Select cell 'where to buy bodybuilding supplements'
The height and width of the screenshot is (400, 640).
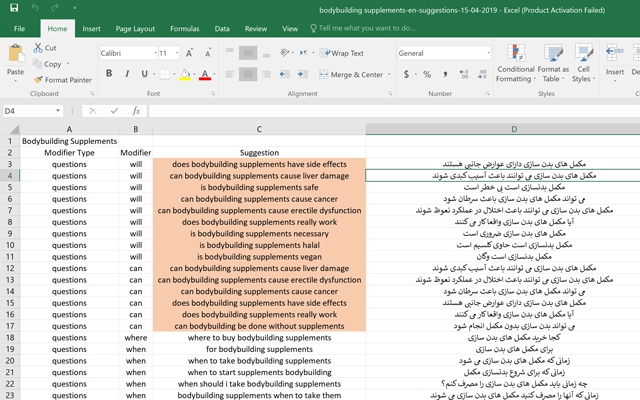point(259,338)
